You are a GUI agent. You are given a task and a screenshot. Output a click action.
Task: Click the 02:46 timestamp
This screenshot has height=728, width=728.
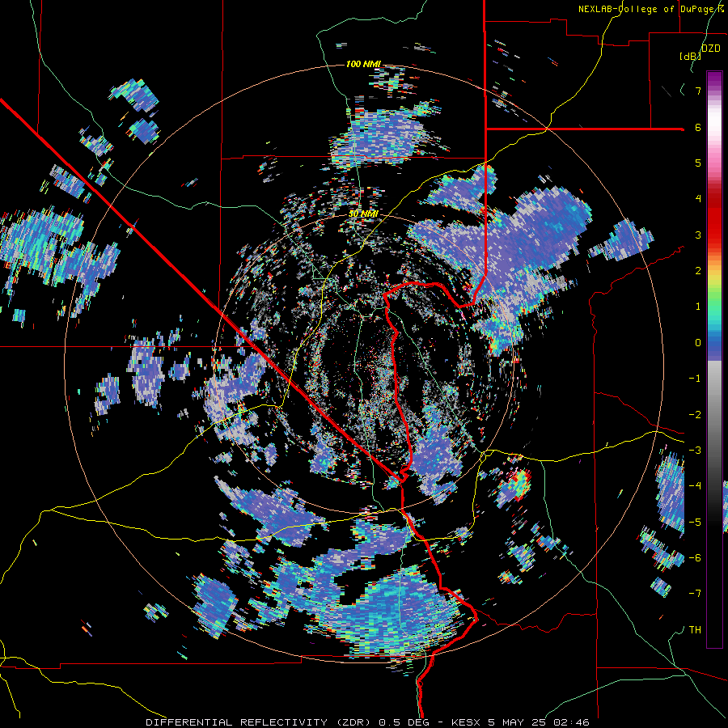click(572, 722)
